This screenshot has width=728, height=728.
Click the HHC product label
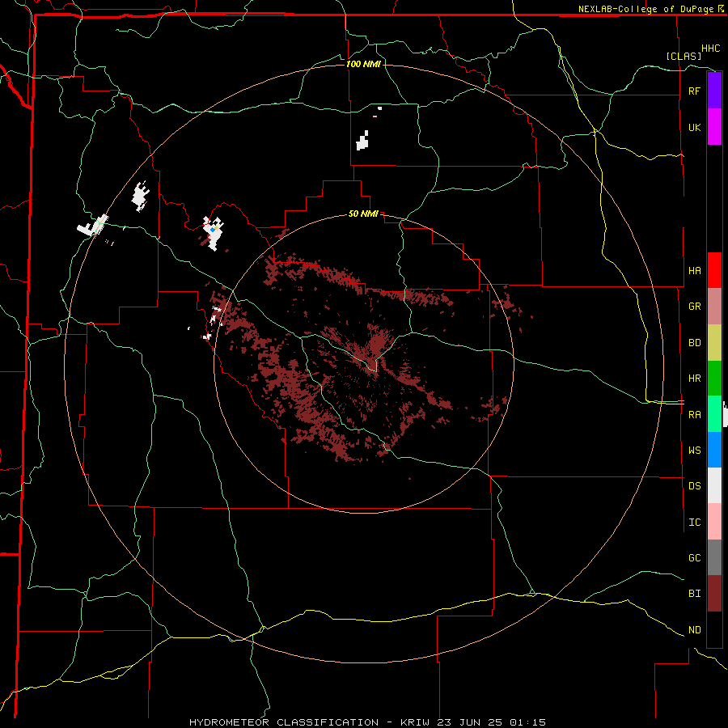[710, 49]
